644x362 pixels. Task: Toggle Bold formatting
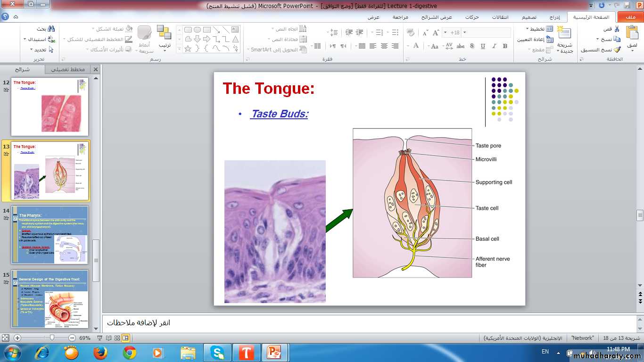(x=505, y=46)
